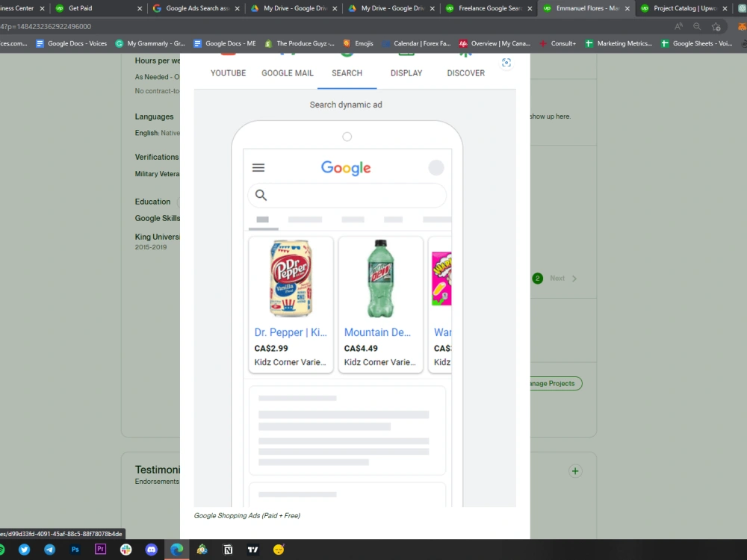The width and height of the screenshot is (747, 560).
Task: Click the Mountain Dew product title link
Action: [x=377, y=332]
